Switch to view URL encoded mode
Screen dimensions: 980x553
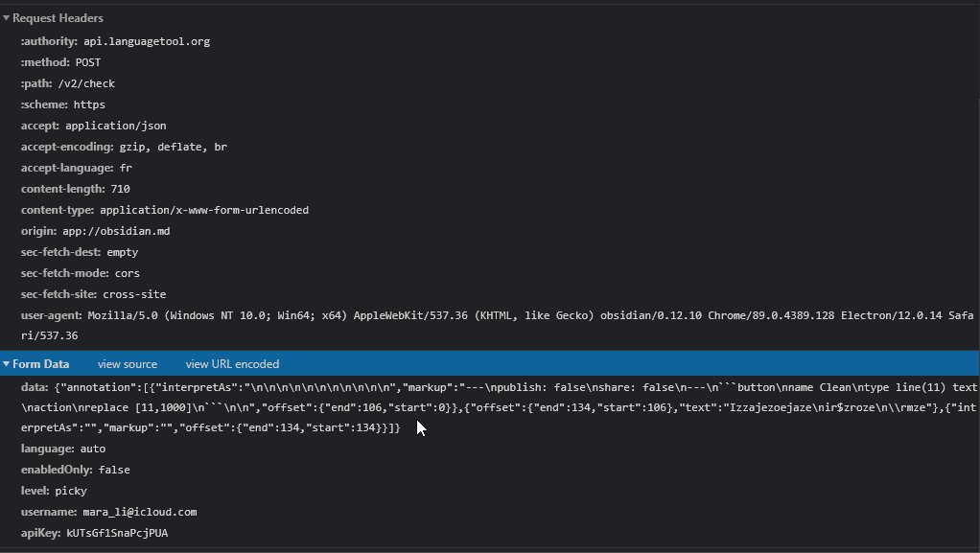pos(231,363)
